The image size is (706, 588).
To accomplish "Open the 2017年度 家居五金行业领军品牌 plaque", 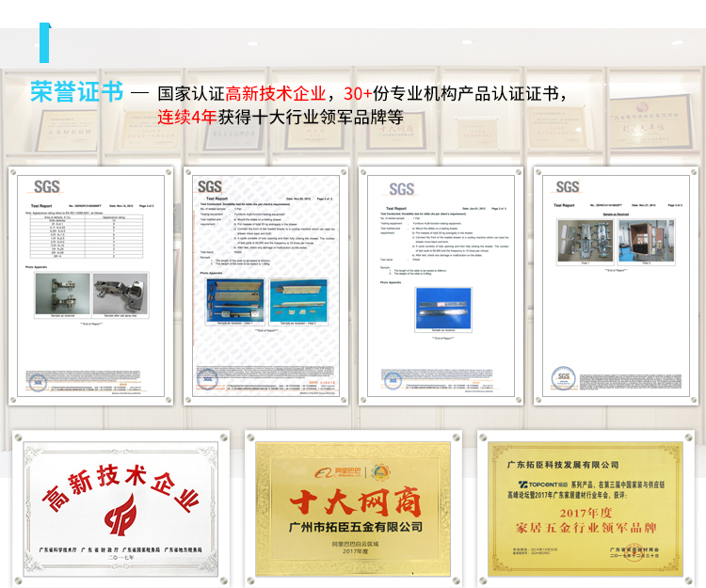I will (586, 508).
